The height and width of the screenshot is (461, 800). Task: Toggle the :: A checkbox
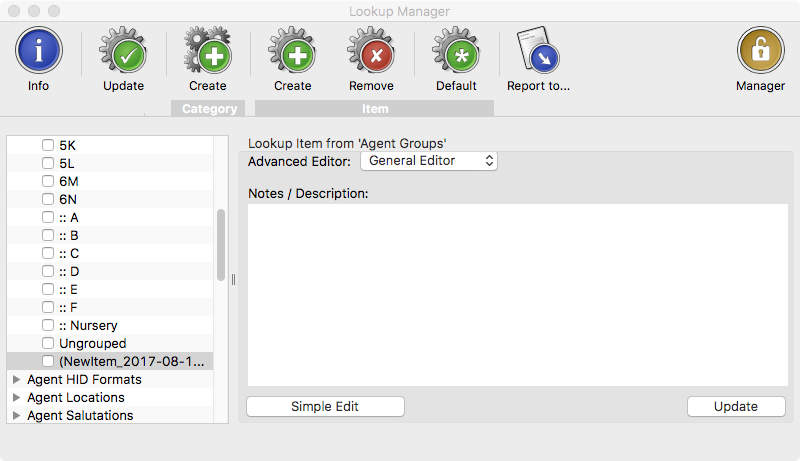click(48, 217)
